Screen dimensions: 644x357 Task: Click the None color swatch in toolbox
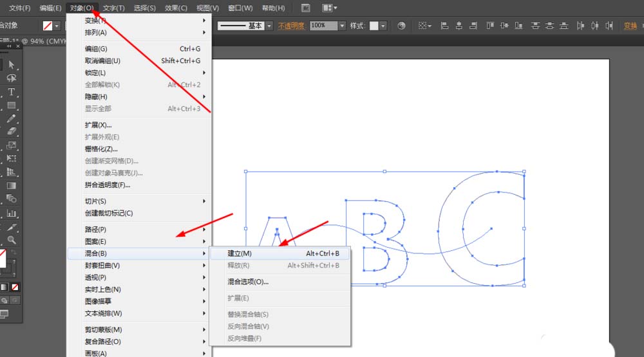click(15, 287)
